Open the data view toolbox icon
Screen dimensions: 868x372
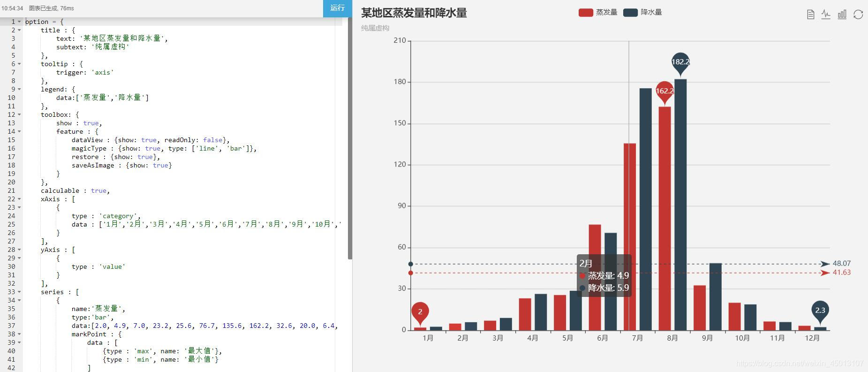click(810, 15)
